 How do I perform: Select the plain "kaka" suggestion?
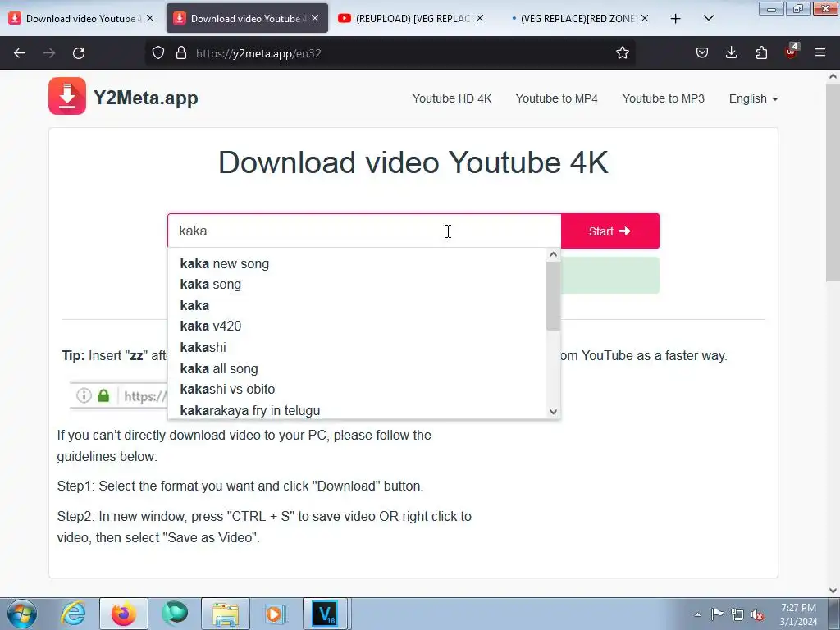point(358,305)
